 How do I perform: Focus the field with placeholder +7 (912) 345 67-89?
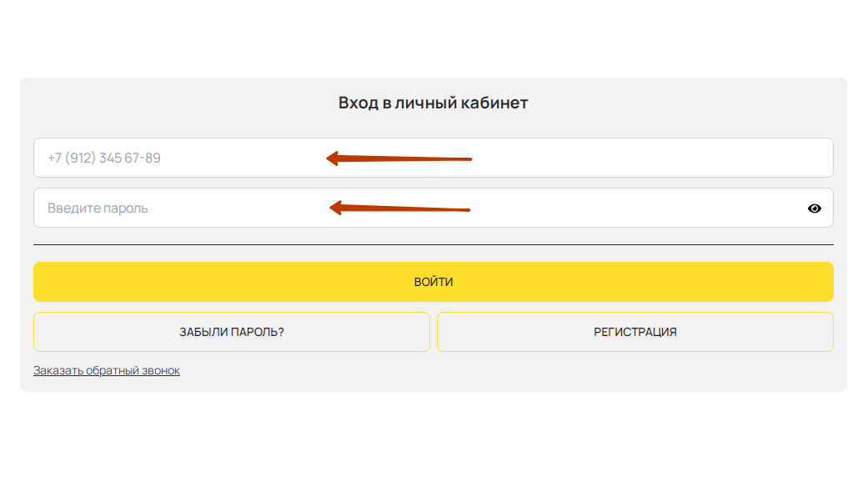[334, 158]
